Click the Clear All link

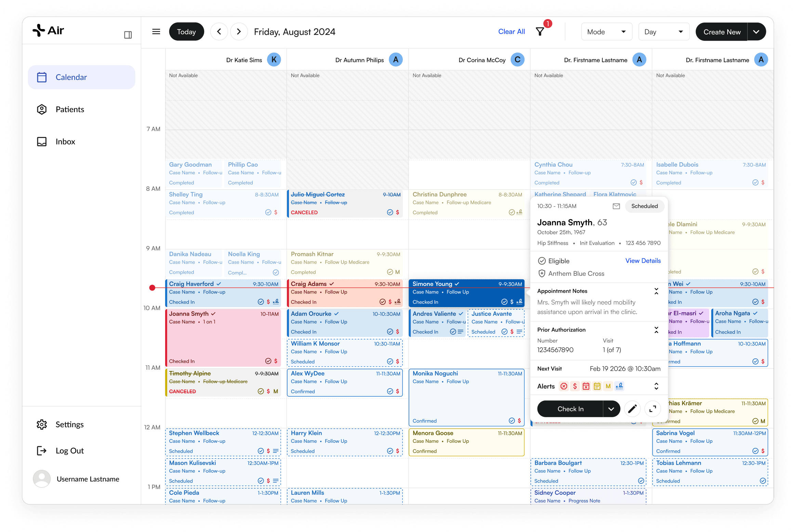[511, 31]
